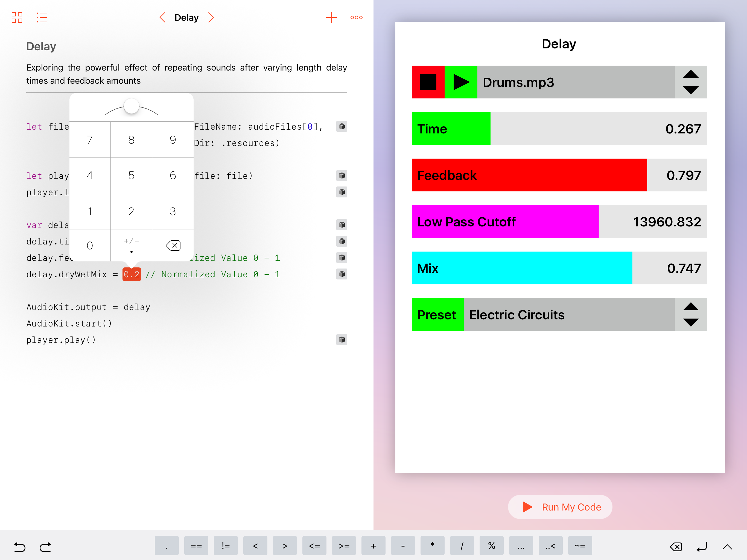
Task: Tap the undo arrow icon
Action: pyautogui.click(x=20, y=547)
